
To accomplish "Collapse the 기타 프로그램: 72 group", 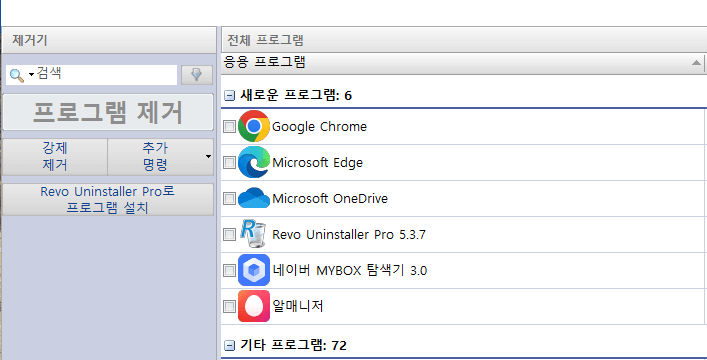I will coord(230,346).
